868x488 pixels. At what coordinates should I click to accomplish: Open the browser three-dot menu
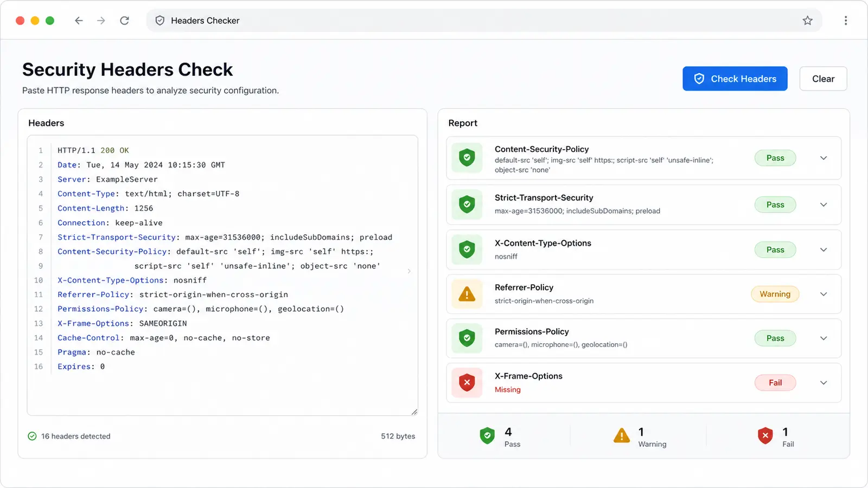coord(845,21)
